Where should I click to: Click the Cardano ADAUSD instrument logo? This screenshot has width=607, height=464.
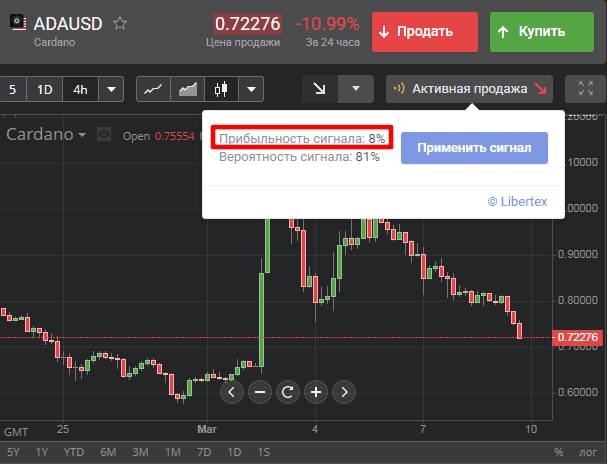tap(18, 22)
